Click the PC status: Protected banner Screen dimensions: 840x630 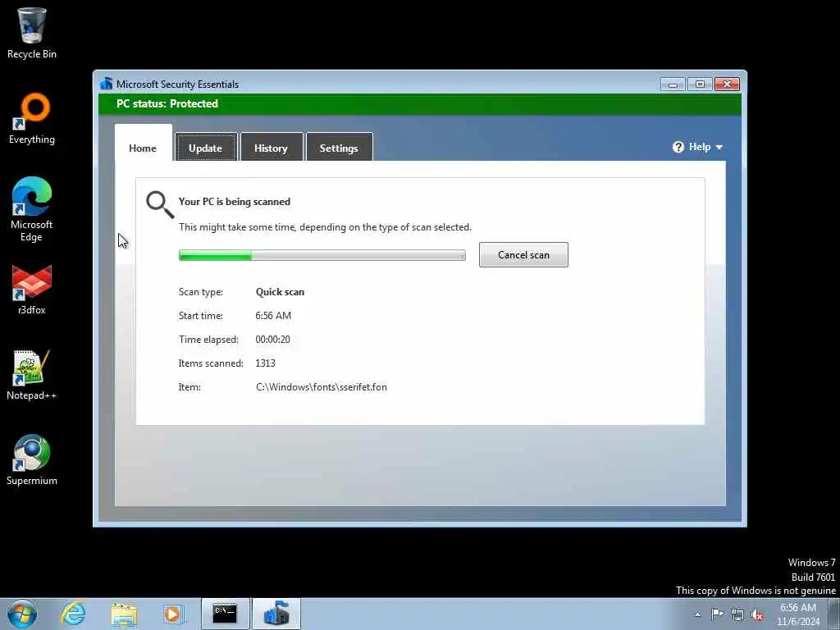(x=420, y=104)
